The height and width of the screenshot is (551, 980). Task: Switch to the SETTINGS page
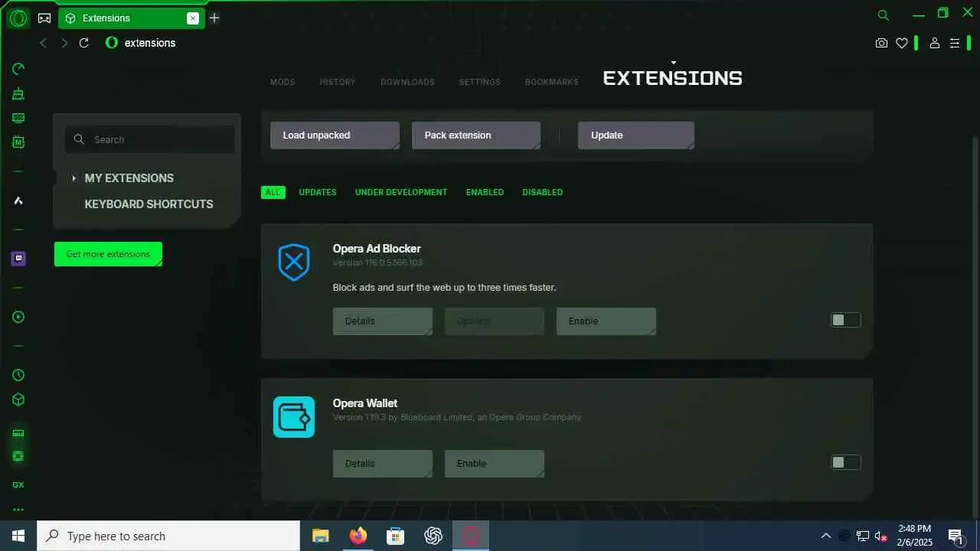(480, 82)
